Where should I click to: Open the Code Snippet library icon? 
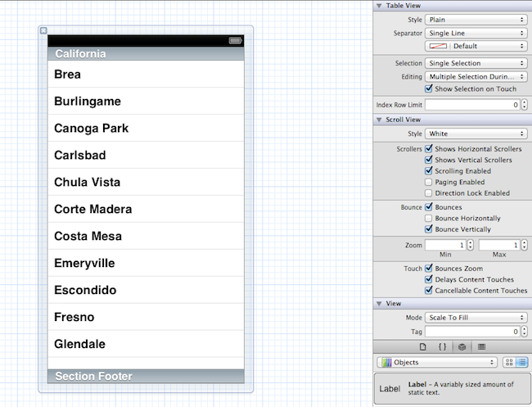442,347
